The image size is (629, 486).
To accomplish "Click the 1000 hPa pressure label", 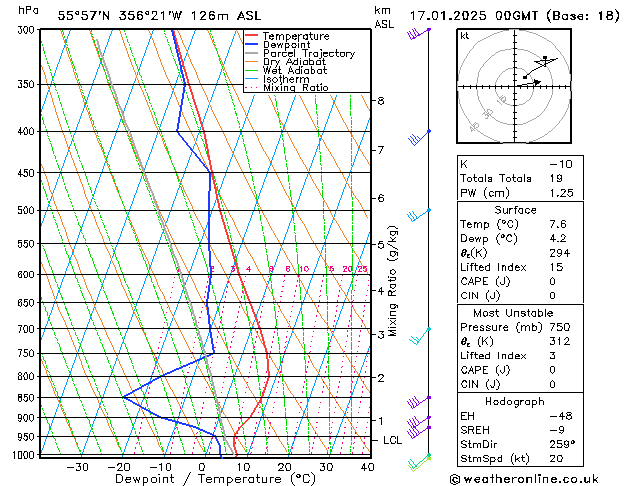I will coord(24,455).
